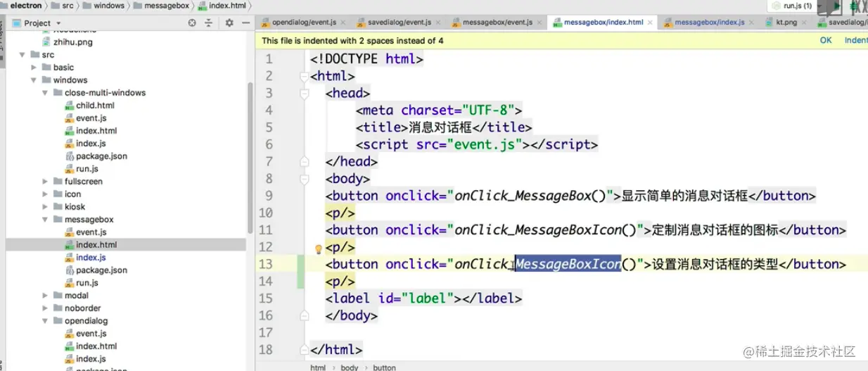This screenshot has height=371, width=868.
Task: Click the collapse all icon in Project panel
Action: point(209,23)
